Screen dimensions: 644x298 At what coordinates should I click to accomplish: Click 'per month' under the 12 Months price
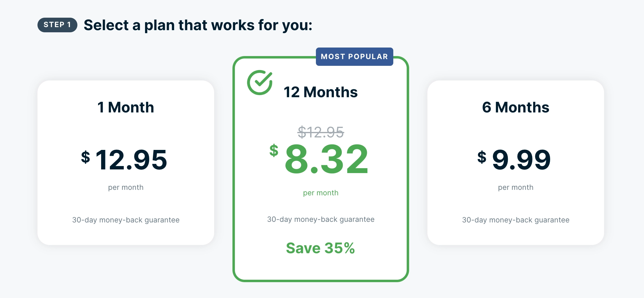(320, 192)
